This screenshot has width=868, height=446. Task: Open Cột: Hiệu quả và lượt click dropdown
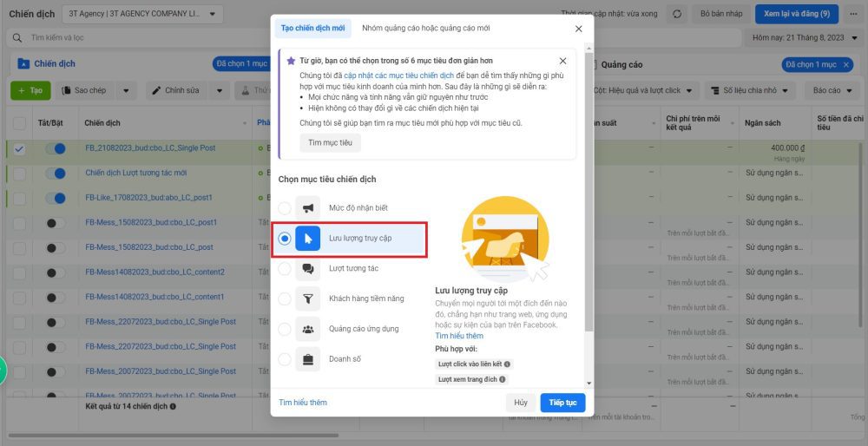[642, 90]
